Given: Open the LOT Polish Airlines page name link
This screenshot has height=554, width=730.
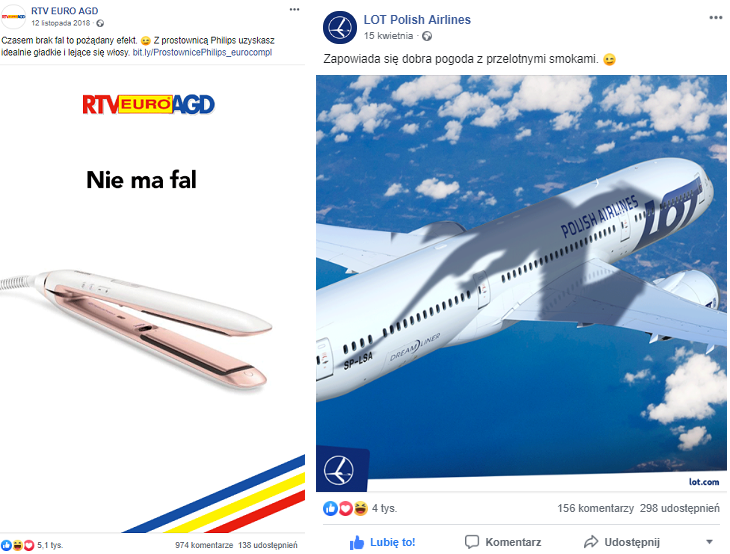Looking at the screenshot, I should click(x=417, y=20).
